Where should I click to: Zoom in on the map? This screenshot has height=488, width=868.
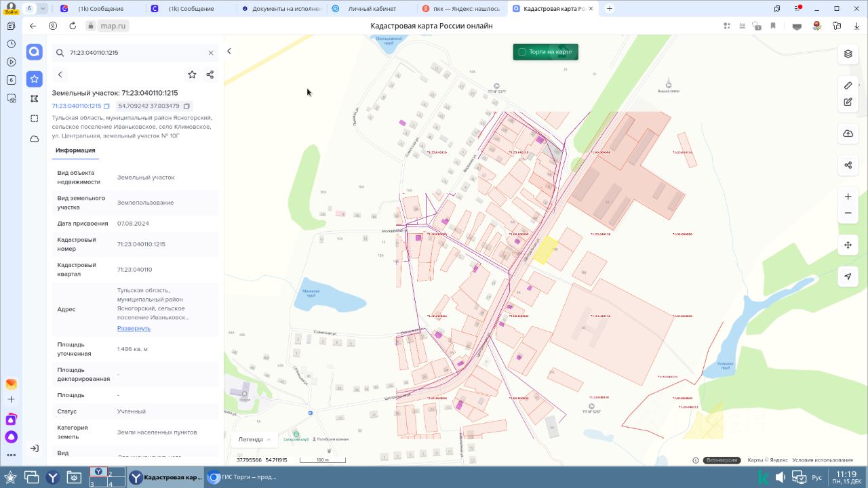[848, 197]
